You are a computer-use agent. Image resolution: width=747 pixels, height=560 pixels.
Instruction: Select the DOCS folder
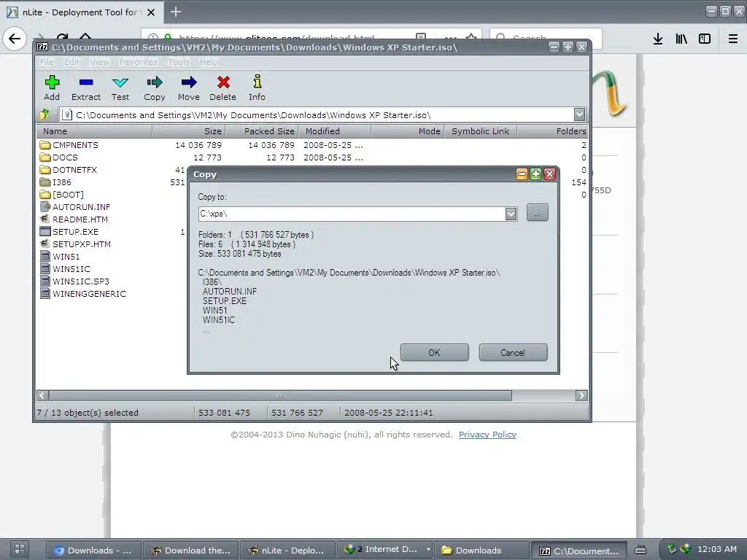click(59, 157)
